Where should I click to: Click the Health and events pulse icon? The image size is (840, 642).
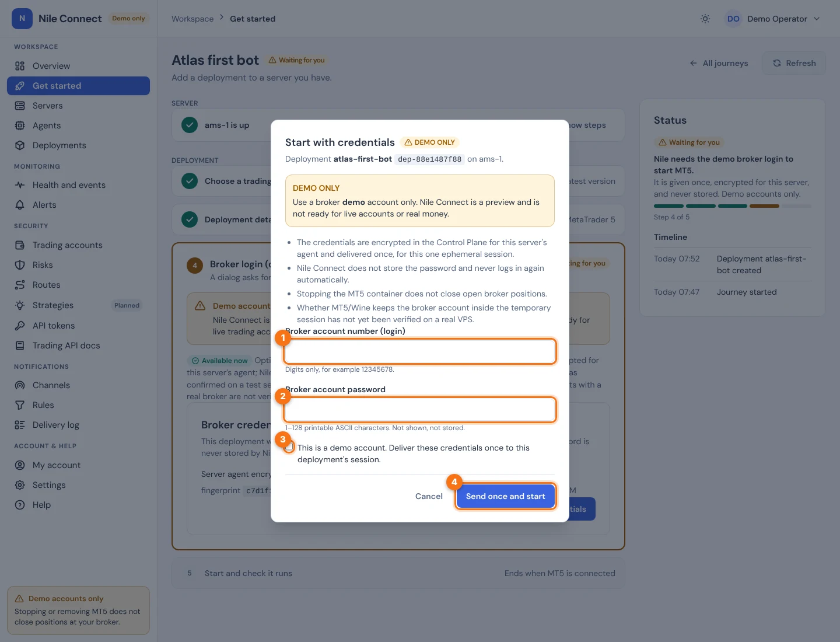click(x=20, y=185)
